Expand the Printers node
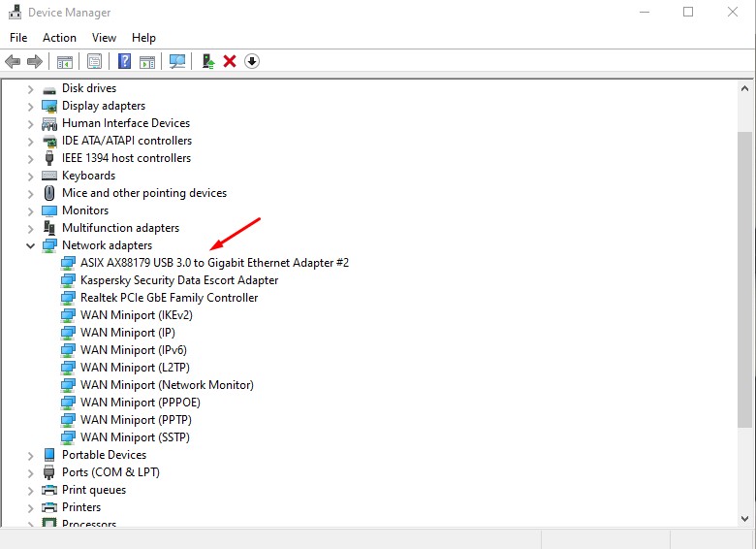756x549 pixels. click(x=30, y=508)
